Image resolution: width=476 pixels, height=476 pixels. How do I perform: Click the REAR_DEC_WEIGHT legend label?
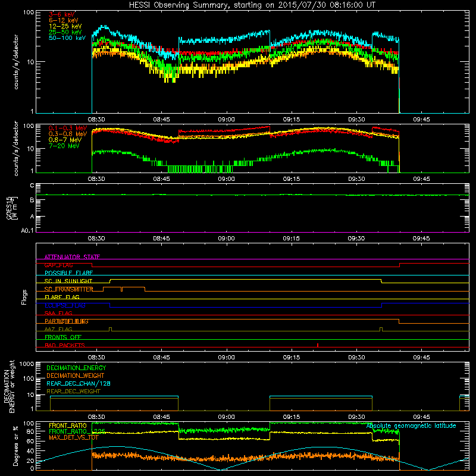pyautogui.click(x=73, y=392)
